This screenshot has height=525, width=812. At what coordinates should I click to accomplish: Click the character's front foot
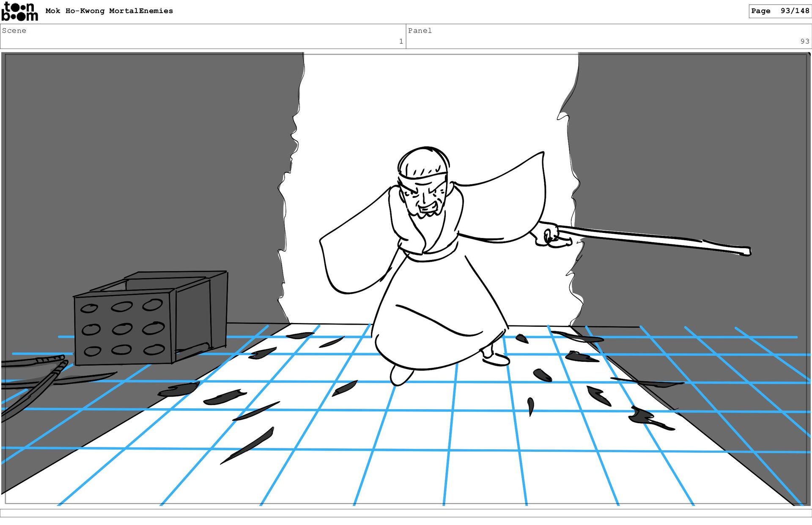pos(400,375)
